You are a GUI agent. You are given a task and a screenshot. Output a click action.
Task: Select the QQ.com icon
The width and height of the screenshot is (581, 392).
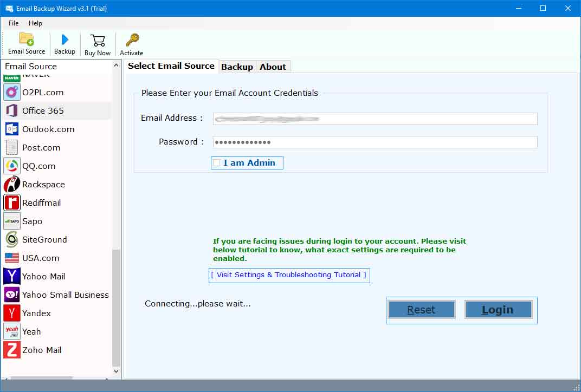12,166
